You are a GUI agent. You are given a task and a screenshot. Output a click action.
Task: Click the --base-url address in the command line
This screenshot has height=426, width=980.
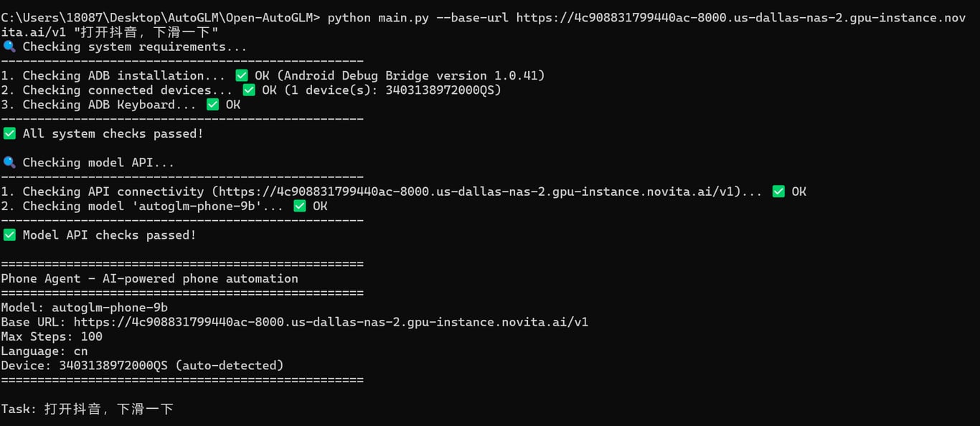point(740,18)
